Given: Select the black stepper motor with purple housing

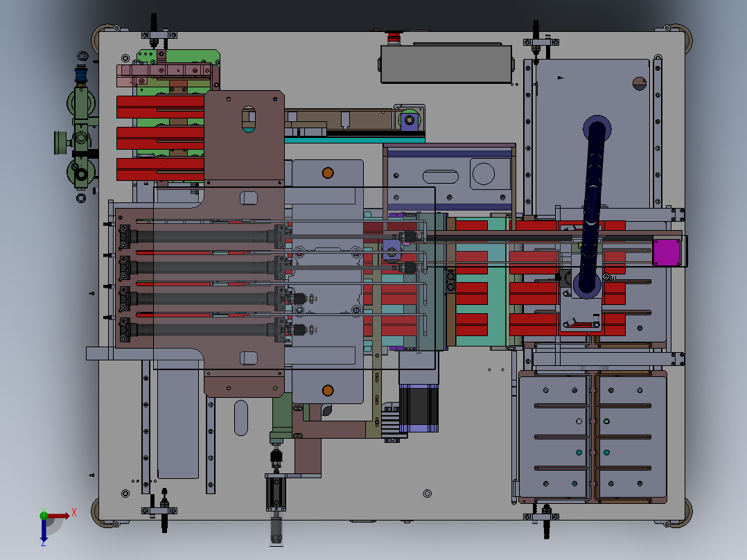Looking at the screenshot, I should [x=419, y=408].
